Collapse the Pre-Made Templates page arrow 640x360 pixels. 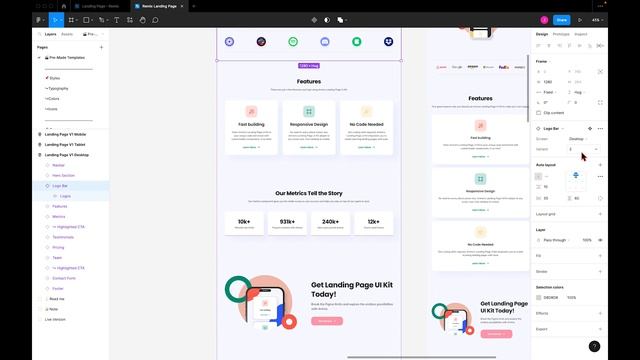pos(39,58)
